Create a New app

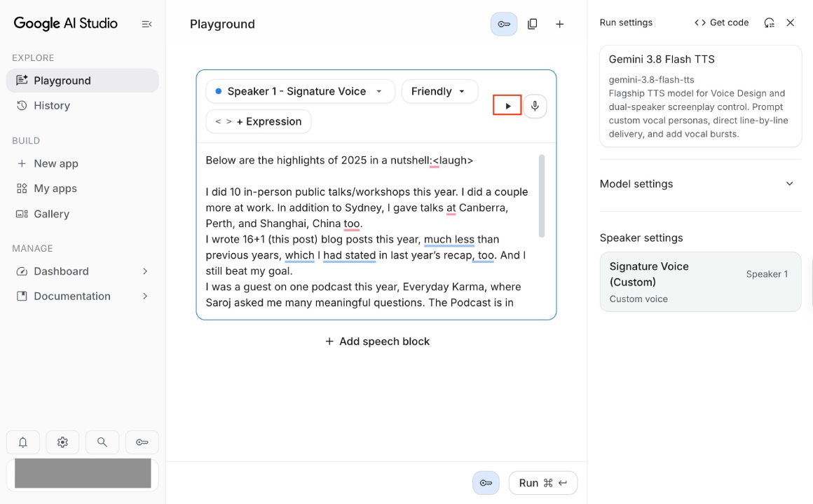click(83, 163)
